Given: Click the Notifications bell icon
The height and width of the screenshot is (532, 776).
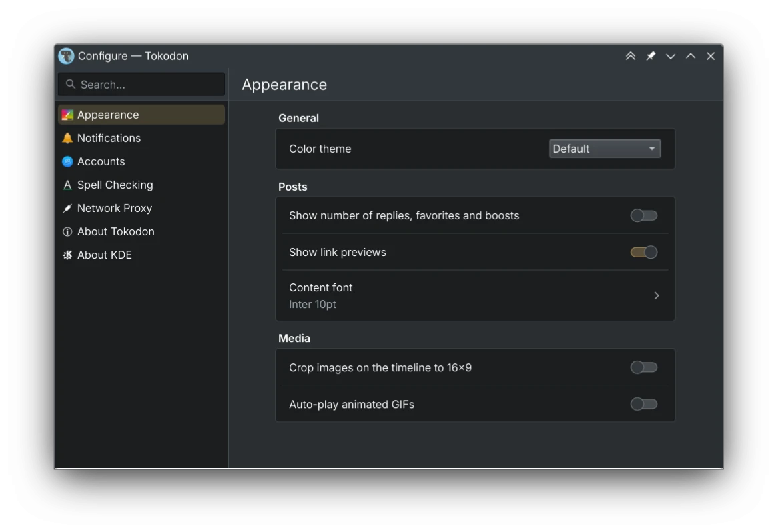Looking at the screenshot, I should (67, 139).
